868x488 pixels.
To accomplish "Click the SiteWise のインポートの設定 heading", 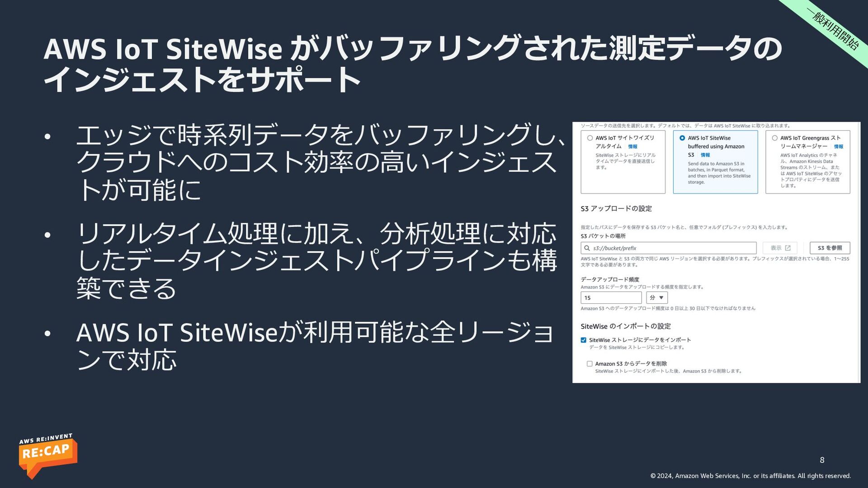I will [626, 326].
